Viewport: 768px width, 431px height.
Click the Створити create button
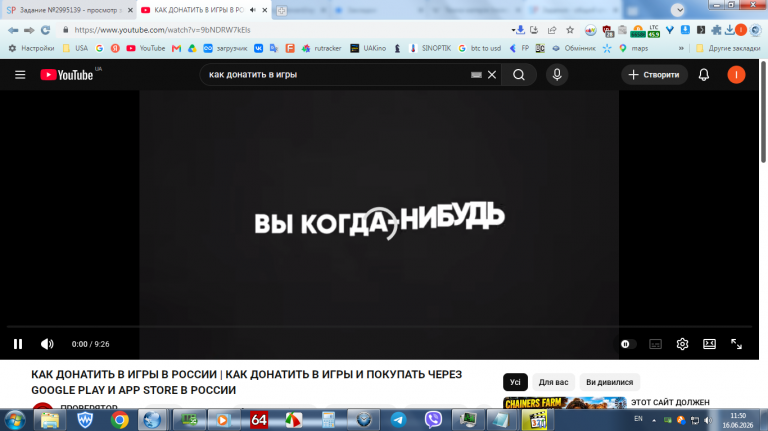click(x=654, y=75)
